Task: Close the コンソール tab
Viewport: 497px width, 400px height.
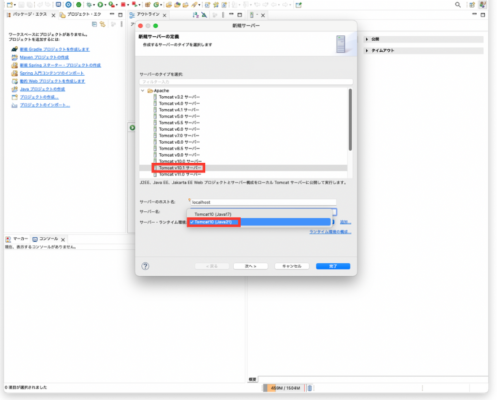Action: click(x=63, y=239)
